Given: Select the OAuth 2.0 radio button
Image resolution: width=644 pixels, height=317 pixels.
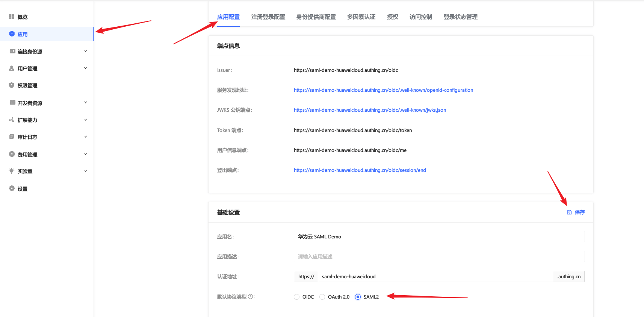Looking at the screenshot, I should (322, 297).
